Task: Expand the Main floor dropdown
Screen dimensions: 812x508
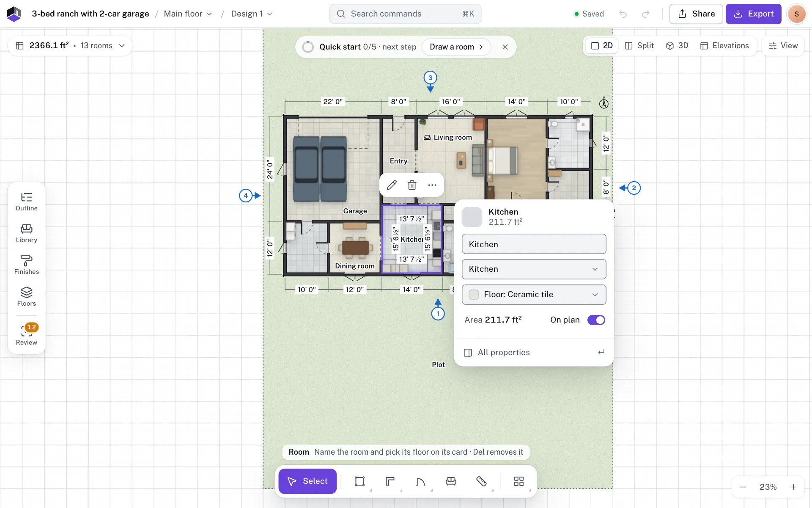Action: [188, 14]
